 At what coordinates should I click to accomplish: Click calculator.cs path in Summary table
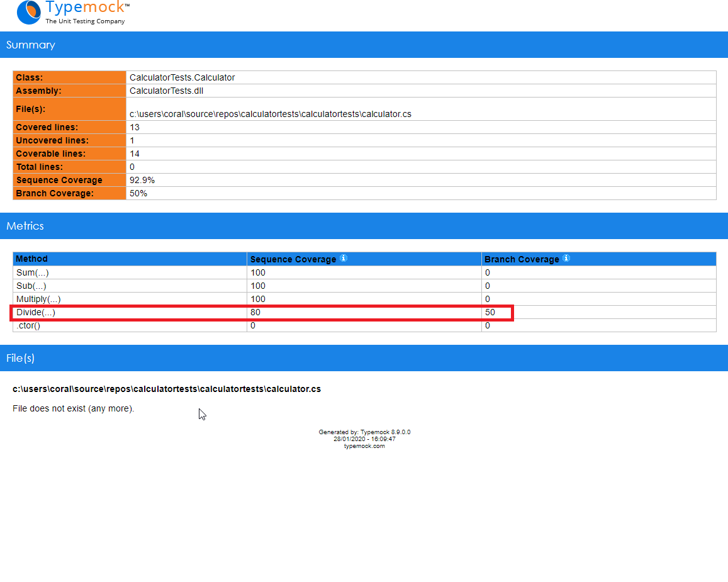click(270, 114)
